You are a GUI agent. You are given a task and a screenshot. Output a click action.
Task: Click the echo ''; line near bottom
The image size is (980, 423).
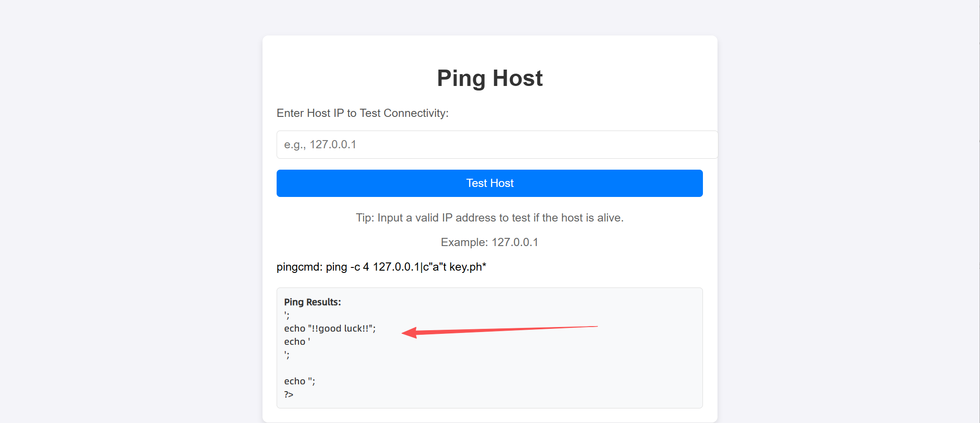click(299, 381)
